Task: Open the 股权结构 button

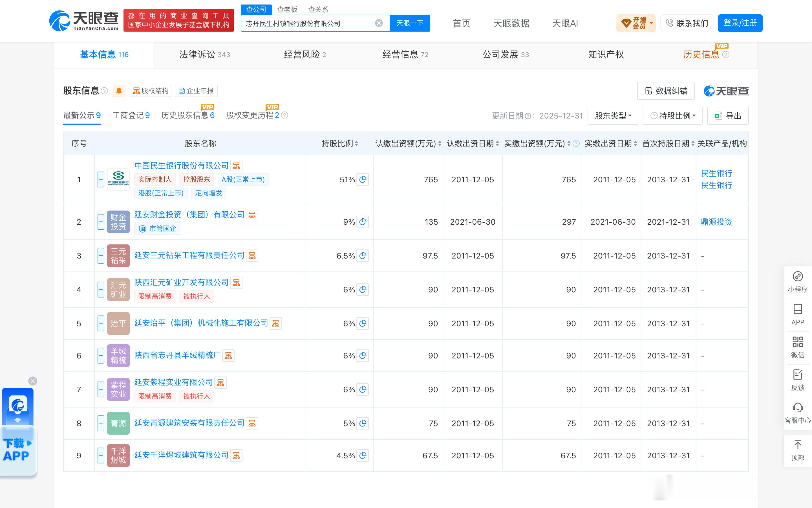Action: tap(150, 91)
